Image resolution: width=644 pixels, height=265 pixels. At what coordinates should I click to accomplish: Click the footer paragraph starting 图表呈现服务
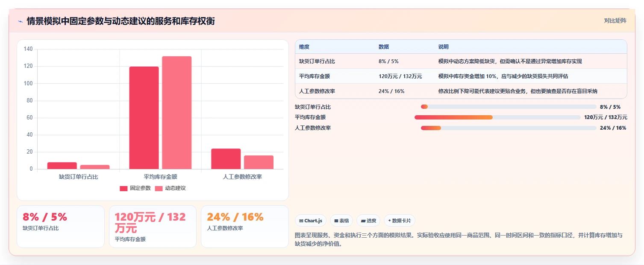point(459,240)
